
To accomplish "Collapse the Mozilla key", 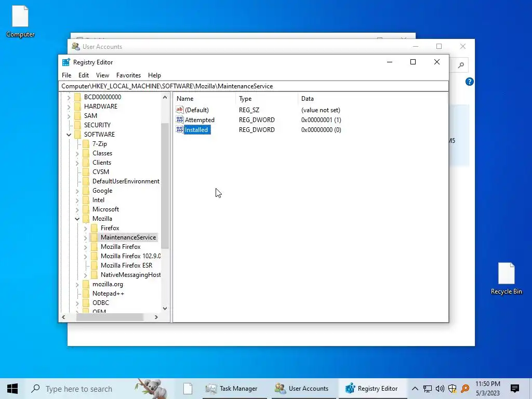I will tap(77, 219).
